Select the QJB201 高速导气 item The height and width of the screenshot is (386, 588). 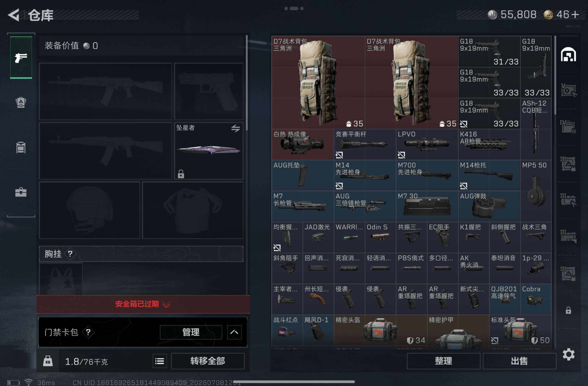point(504,299)
